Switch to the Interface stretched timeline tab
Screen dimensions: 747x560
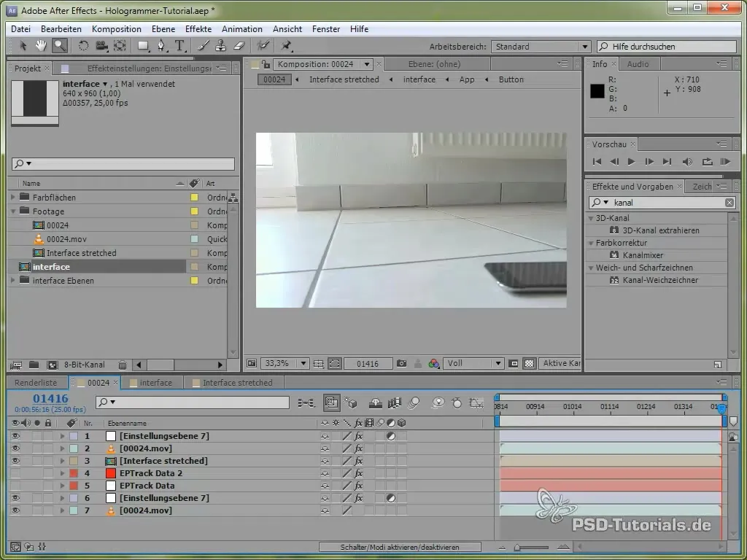(236, 383)
